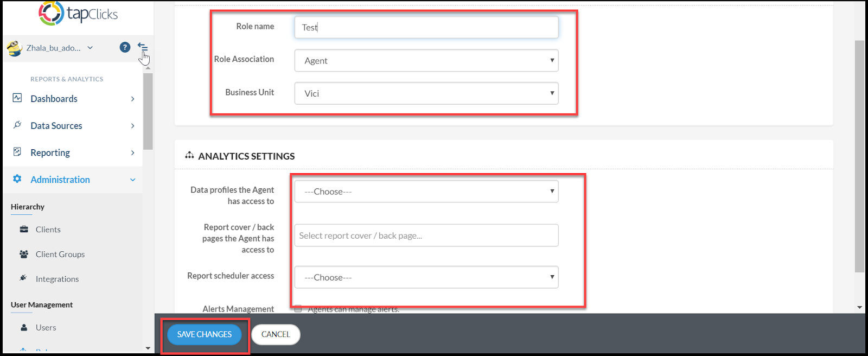Click the Reporting document icon
Screen dimensions: 868x356
click(x=17, y=152)
